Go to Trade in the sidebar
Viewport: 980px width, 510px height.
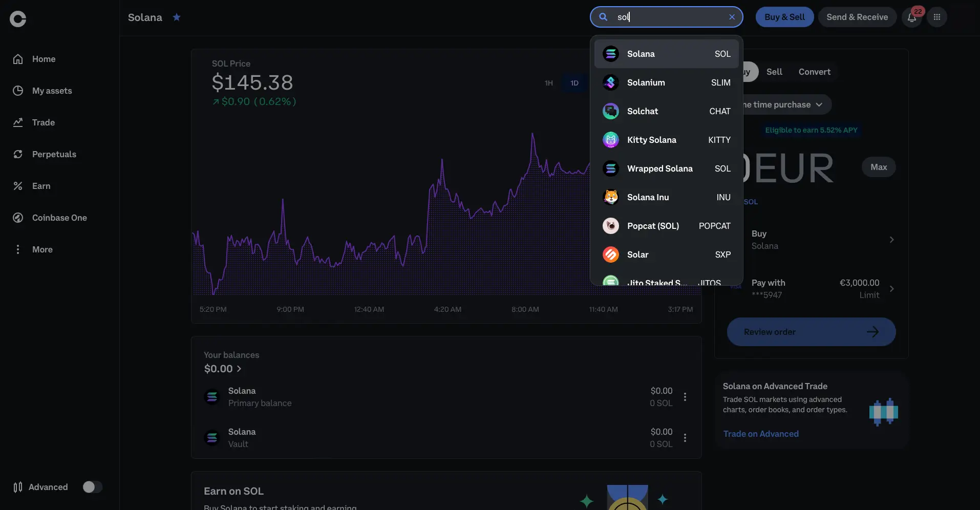34,122
